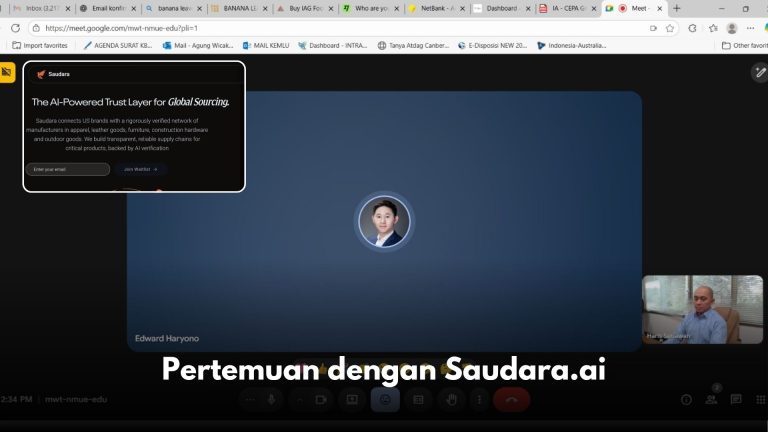Click camera permission icon in address bar
The width and height of the screenshot is (768, 432).
tap(653, 28)
